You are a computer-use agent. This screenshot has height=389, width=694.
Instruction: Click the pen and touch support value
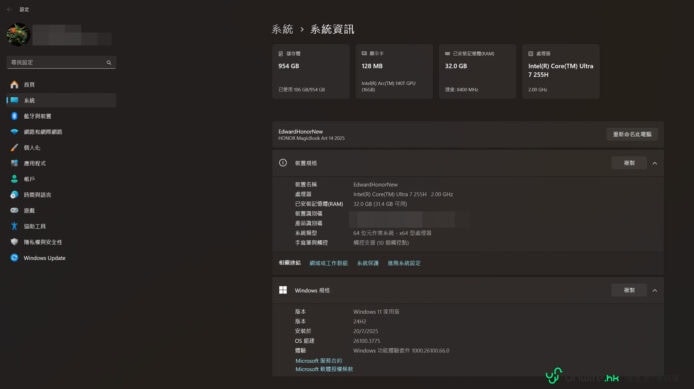(381, 243)
